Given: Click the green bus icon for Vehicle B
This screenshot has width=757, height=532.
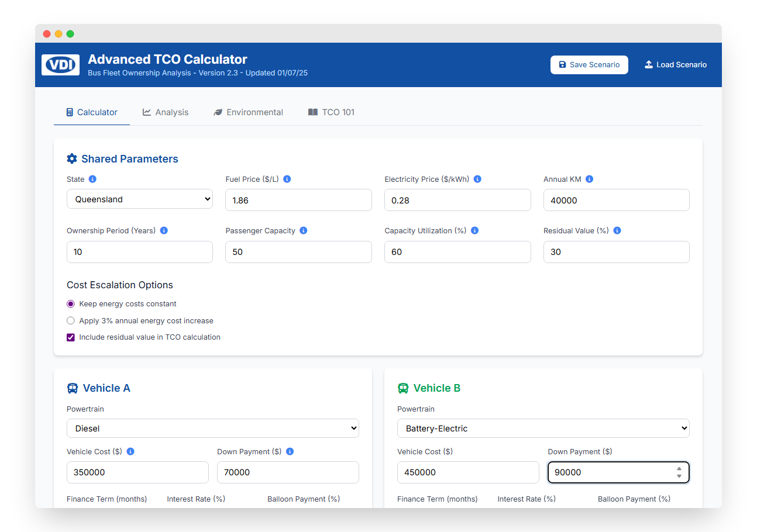Looking at the screenshot, I should (x=403, y=388).
